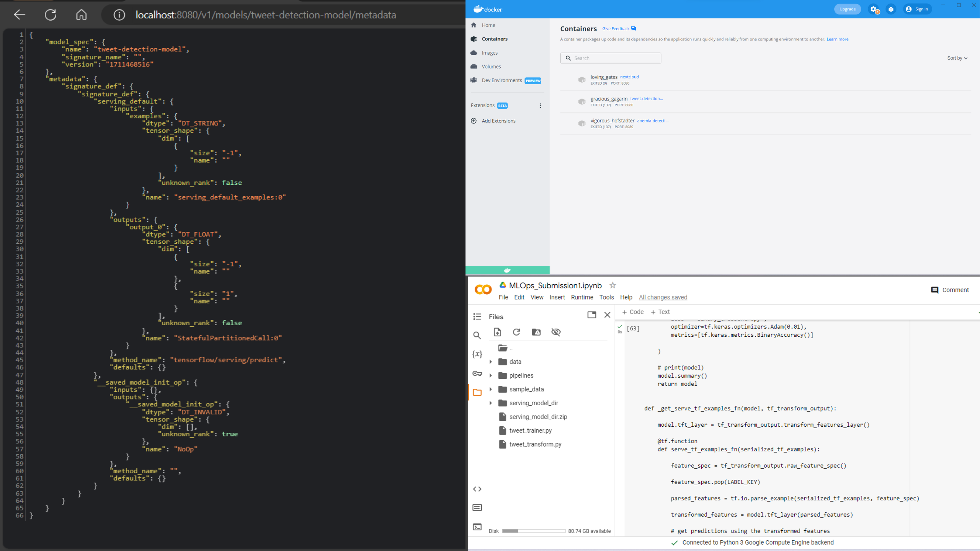Viewport: 980px width, 551px height.
Task: Open Give Feedback link in Docker
Action: tap(619, 29)
